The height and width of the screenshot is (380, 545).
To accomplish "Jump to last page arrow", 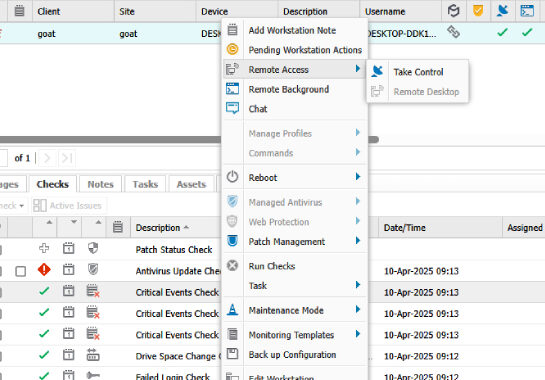I will click(x=67, y=158).
